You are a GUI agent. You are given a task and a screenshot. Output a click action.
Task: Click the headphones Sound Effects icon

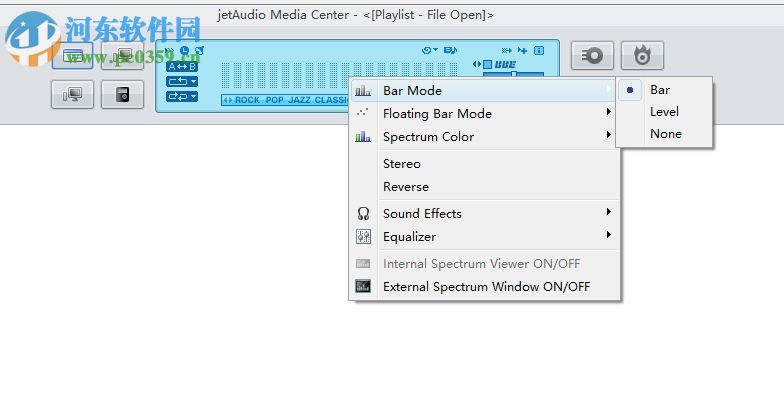click(363, 214)
